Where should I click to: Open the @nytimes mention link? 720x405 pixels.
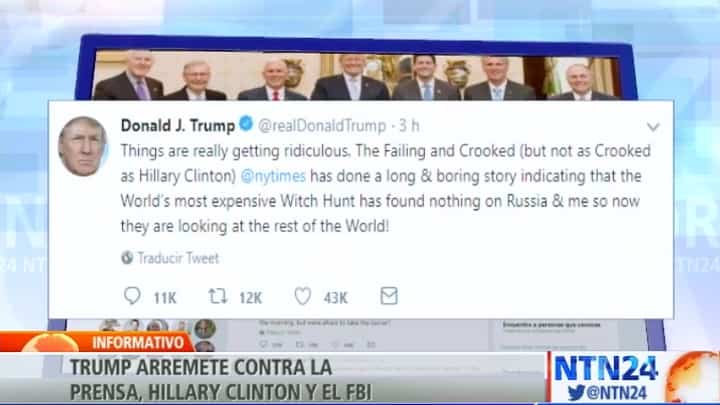[273, 176]
